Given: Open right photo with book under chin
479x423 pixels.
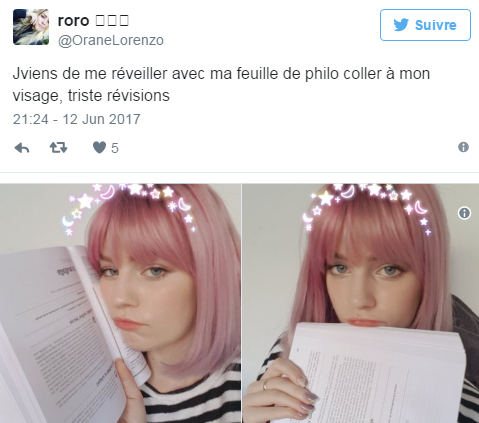Looking at the screenshot, I should point(361,303).
